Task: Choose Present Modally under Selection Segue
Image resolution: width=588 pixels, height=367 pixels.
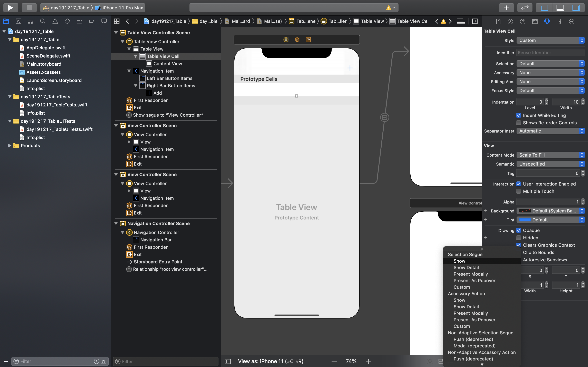Action: coord(470,274)
